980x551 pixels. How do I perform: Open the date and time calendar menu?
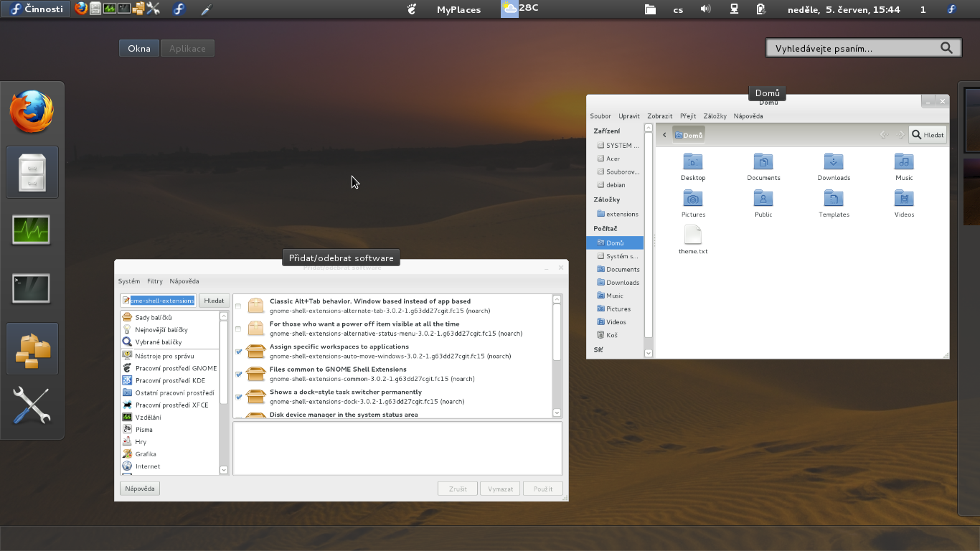click(x=844, y=9)
